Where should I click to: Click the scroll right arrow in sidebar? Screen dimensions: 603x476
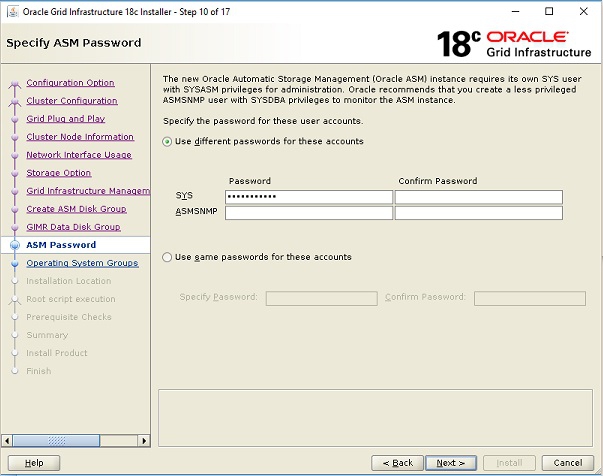coord(144,441)
